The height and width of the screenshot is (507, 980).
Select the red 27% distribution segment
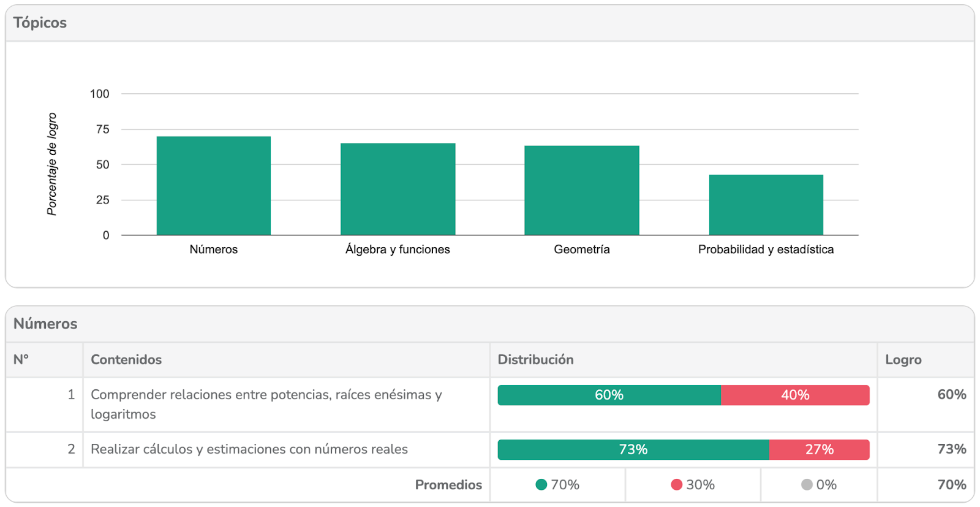click(x=819, y=449)
